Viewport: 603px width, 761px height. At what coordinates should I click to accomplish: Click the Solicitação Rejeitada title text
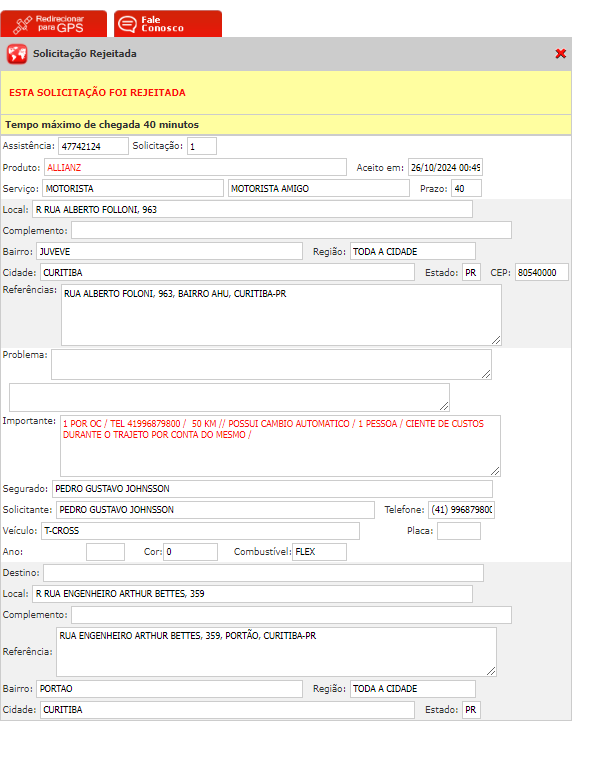tap(84, 53)
